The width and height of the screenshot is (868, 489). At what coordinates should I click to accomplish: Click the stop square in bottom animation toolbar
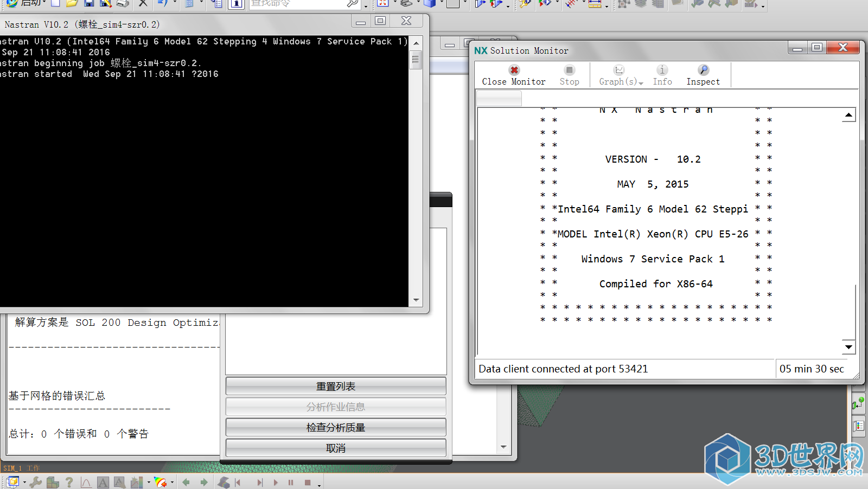coord(308,482)
